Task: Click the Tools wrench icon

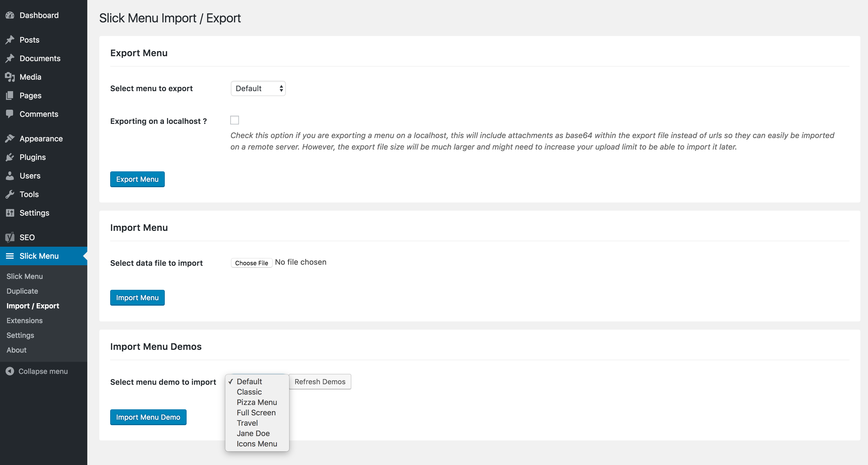Action: click(x=10, y=194)
